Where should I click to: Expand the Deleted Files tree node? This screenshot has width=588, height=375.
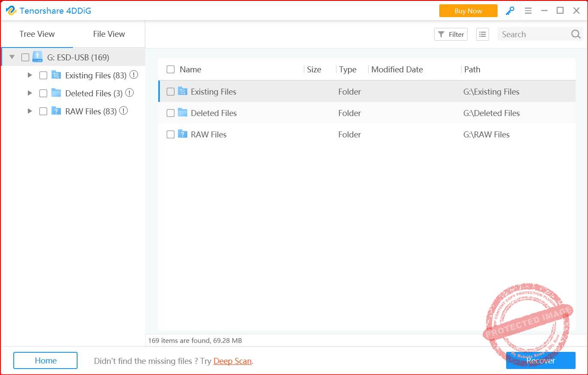(30, 92)
